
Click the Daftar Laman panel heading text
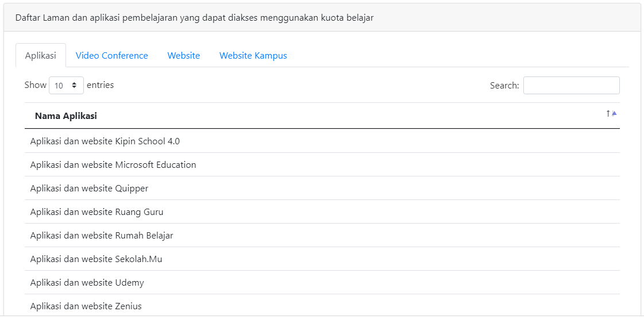(x=194, y=18)
